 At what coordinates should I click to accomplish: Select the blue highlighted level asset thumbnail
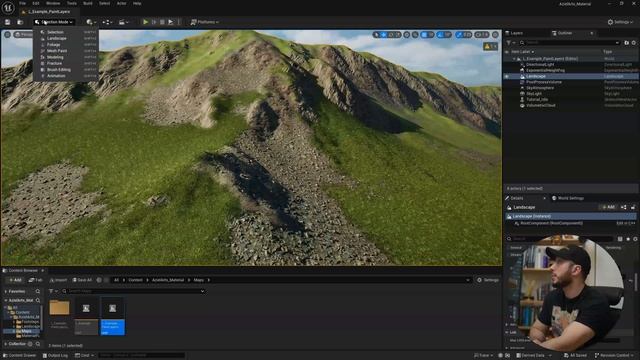113,316
